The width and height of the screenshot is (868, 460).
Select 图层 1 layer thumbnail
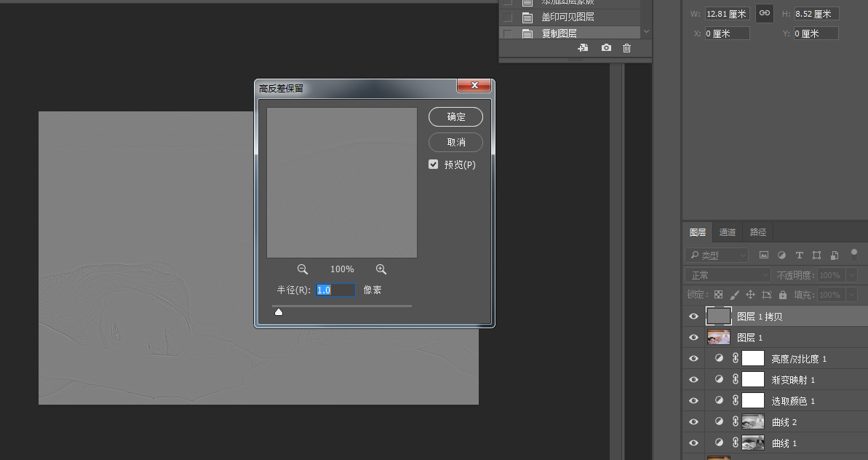click(x=719, y=338)
